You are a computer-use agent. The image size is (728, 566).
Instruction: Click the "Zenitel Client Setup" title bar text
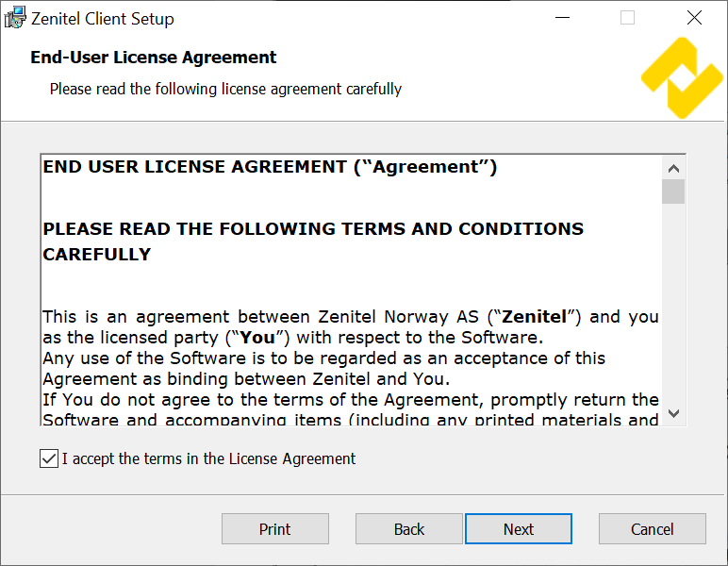[x=103, y=18]
